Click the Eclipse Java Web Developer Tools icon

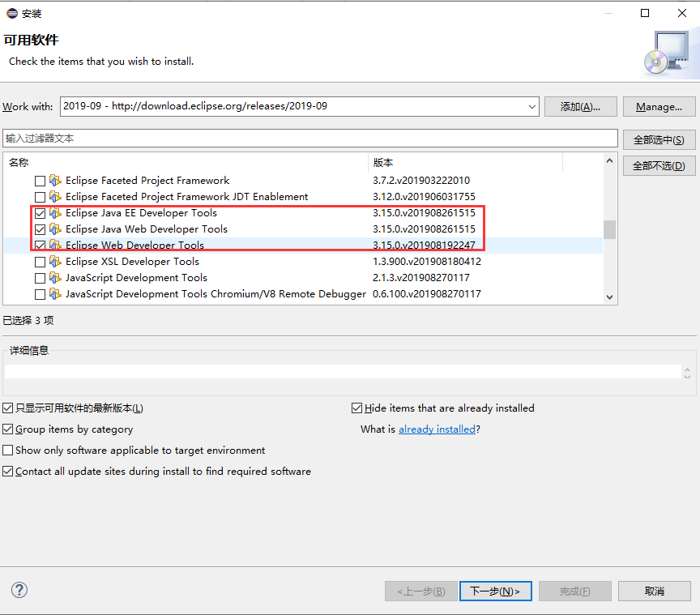coord(55,229)
